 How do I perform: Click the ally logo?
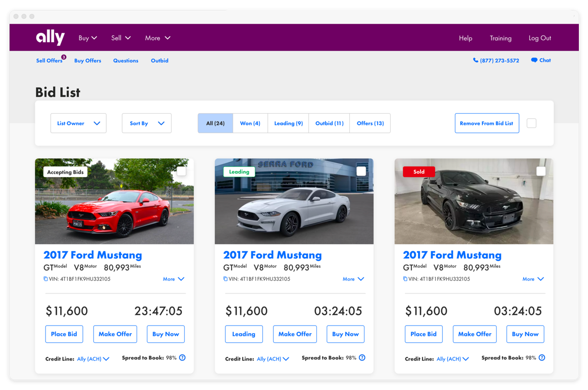tap(50, 37)
